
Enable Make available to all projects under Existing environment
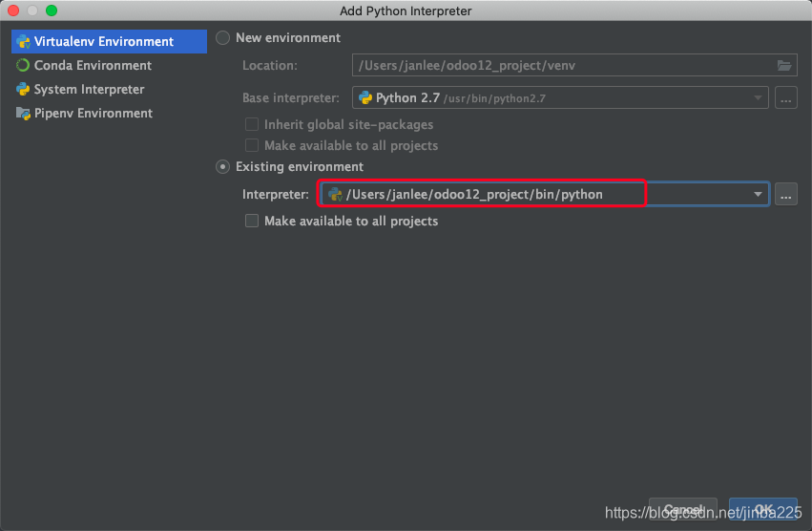[252, 221]
